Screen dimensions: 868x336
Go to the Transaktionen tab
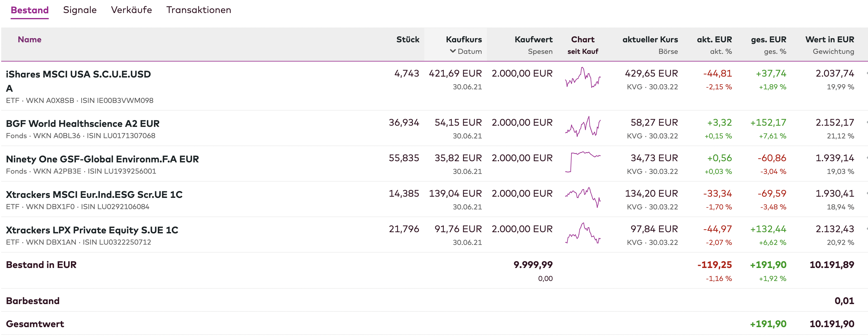pyautogui.click(x=199, y=10)
